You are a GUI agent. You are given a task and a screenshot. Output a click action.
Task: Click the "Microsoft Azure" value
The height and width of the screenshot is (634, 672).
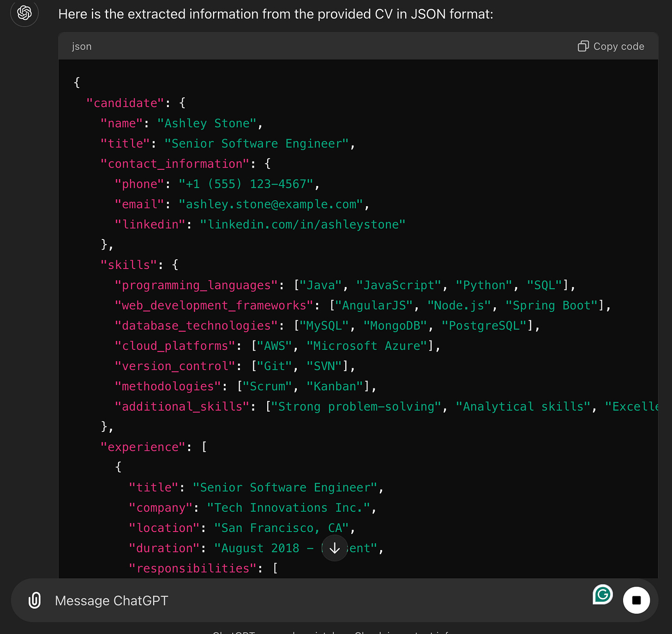[x=367, y=346]
